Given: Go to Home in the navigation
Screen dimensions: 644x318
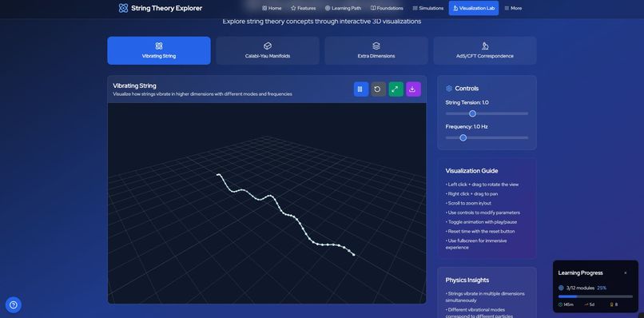Looking at the screenshot, I should click(x=272, y=8).
